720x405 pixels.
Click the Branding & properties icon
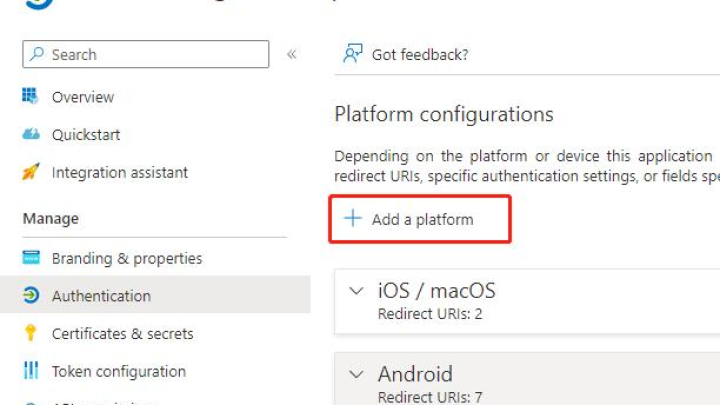coord(31,258)
